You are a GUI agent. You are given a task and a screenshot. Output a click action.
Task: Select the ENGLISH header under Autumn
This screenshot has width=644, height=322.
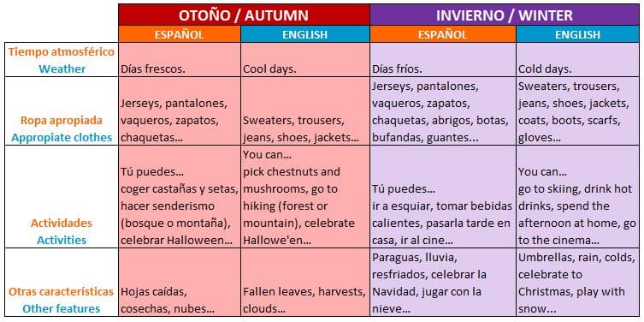point(305,34)
